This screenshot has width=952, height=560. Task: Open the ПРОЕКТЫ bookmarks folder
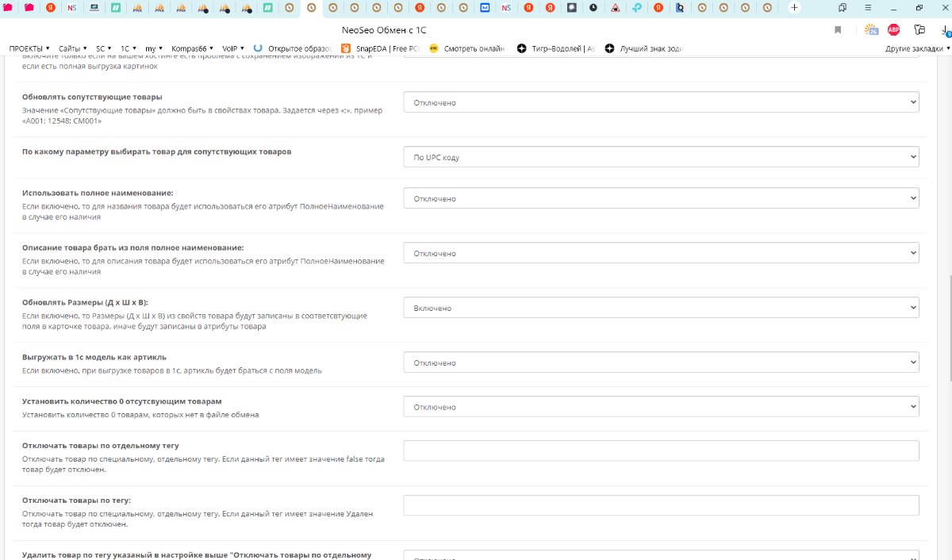29,48
